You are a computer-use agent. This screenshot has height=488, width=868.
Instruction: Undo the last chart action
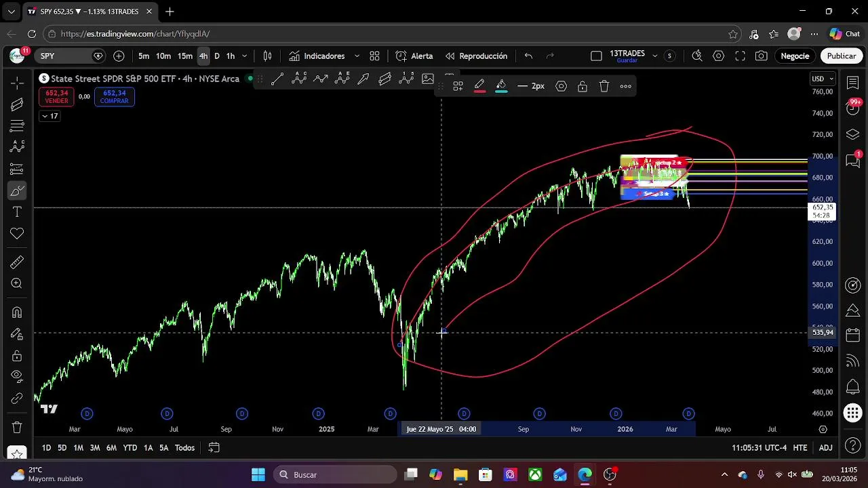pos(528,56)
